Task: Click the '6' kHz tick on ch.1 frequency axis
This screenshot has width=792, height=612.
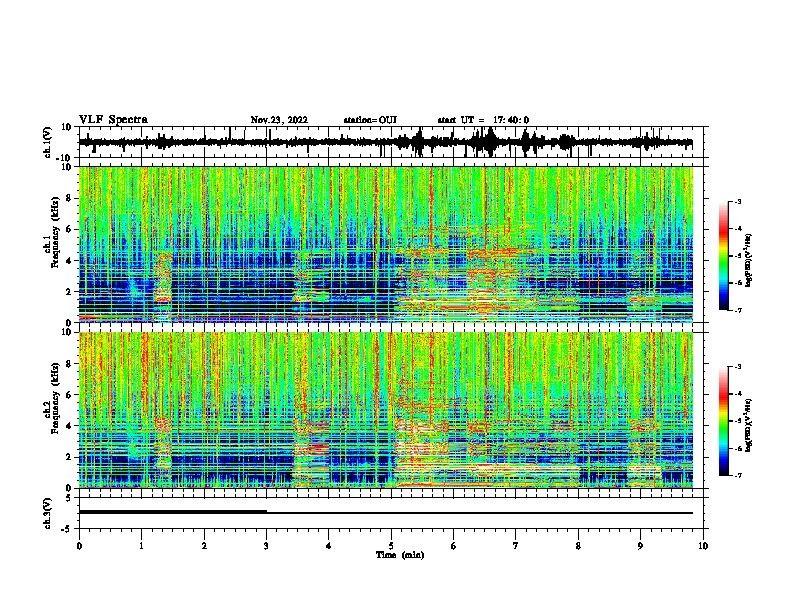Action: coord(69,229)
